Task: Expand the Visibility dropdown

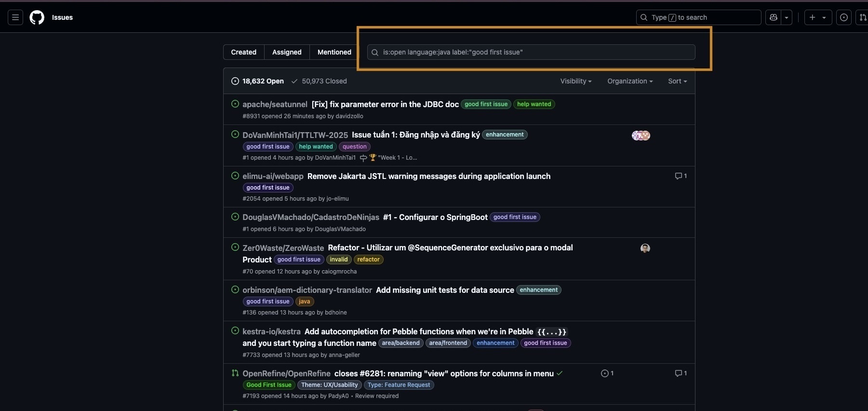Action: tap(576, 81)
